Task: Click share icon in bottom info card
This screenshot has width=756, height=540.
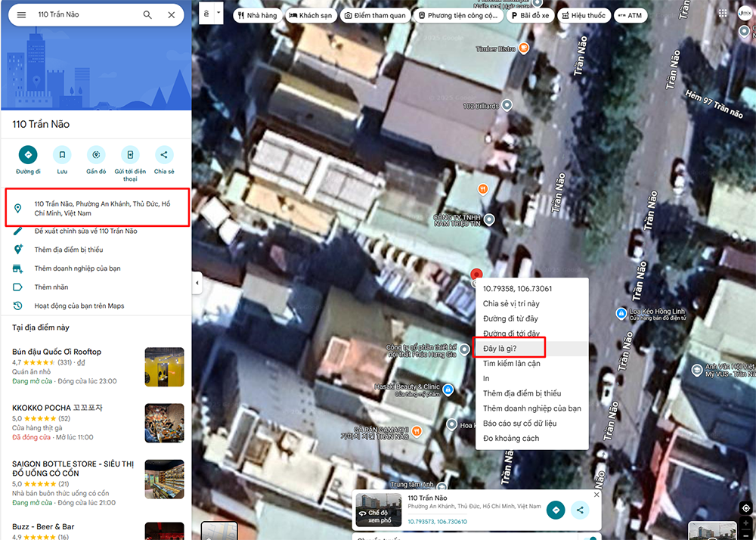Action: 580,510
